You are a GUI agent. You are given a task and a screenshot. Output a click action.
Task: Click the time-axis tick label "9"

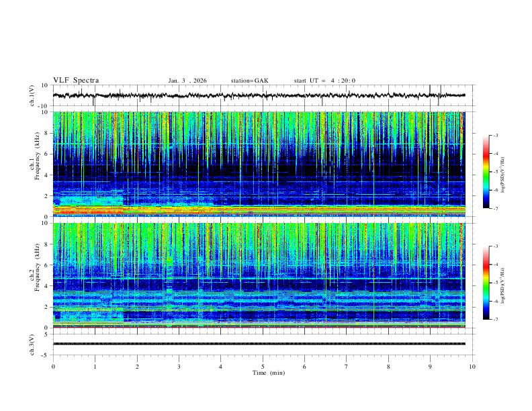point(430,367)
